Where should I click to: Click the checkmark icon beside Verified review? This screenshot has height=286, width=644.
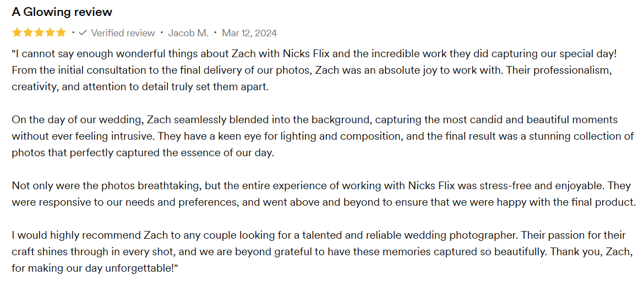pos(83,33)
